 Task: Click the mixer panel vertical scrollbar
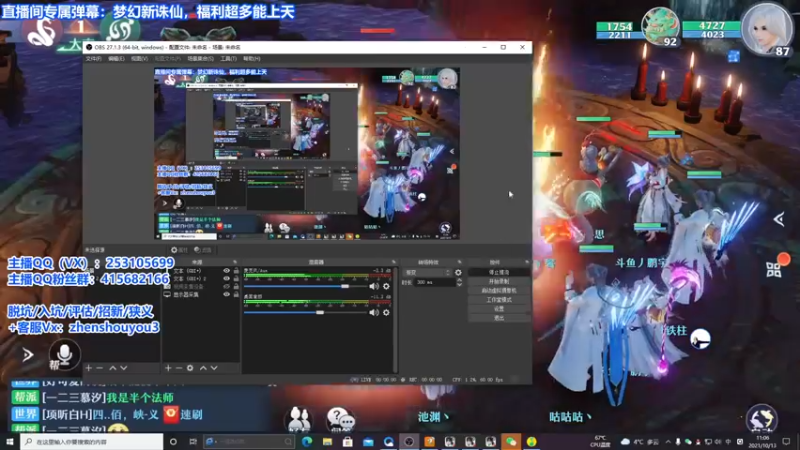(x=395, y=319)
